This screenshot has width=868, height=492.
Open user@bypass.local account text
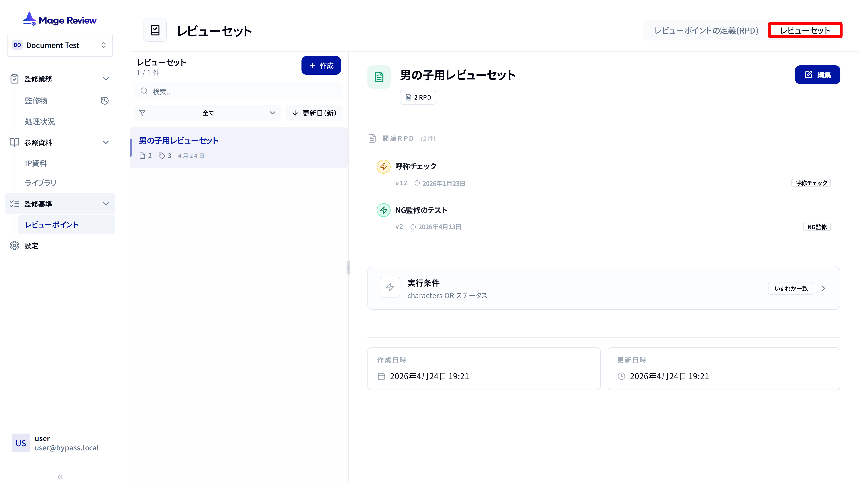(x=67, y=448)
